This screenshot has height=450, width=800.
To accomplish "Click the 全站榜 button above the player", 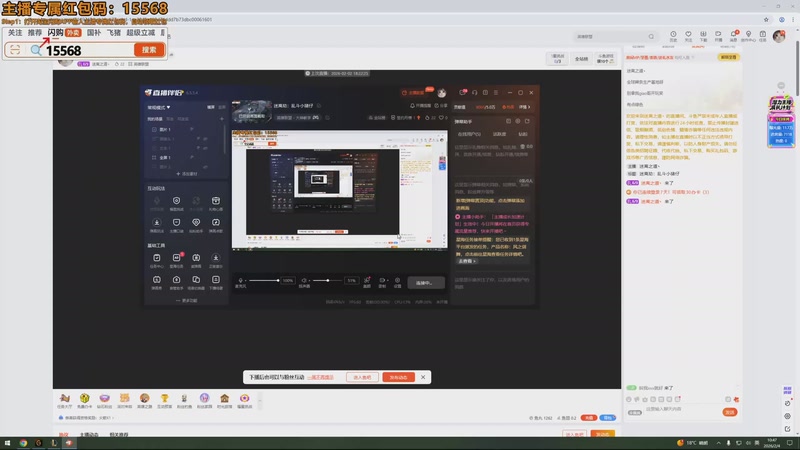I will click(582, 59).
